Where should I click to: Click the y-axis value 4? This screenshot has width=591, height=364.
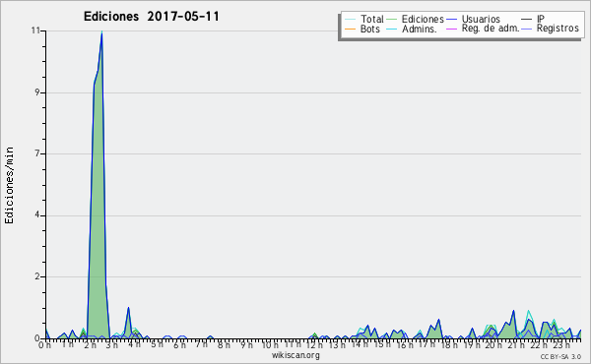tap(37, 215)
